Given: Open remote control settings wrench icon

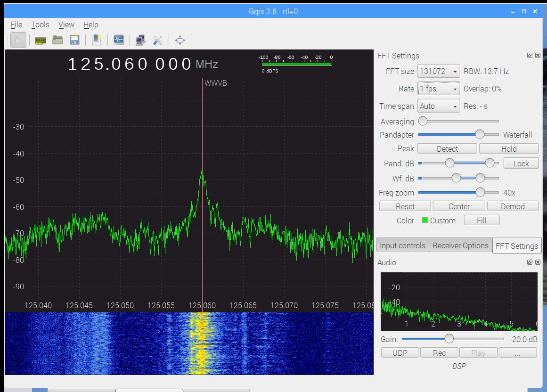Looking at the screenshot, I should click(157, 41).
